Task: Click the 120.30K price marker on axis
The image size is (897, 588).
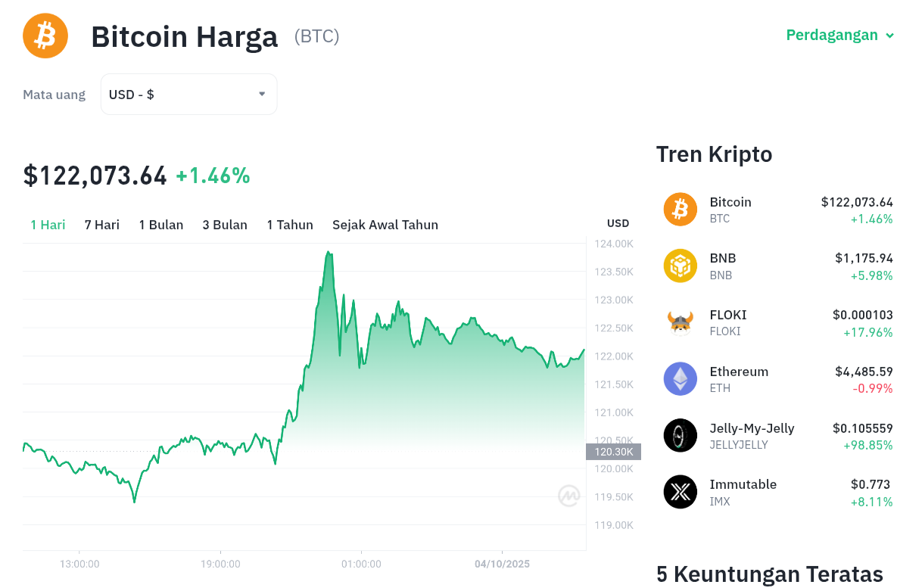Action: pyautogui.click(x=613, y=452)
